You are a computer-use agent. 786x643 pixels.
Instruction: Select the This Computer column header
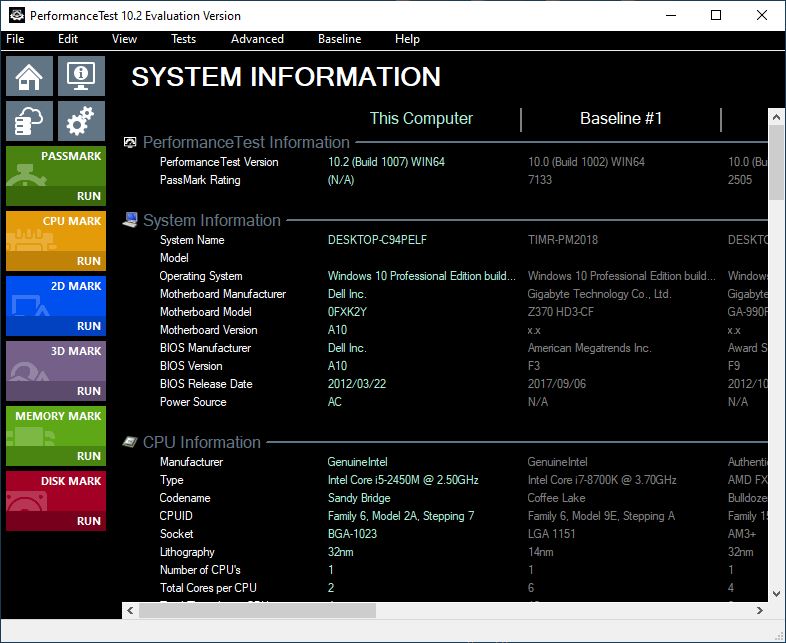(x=421, y=118)
